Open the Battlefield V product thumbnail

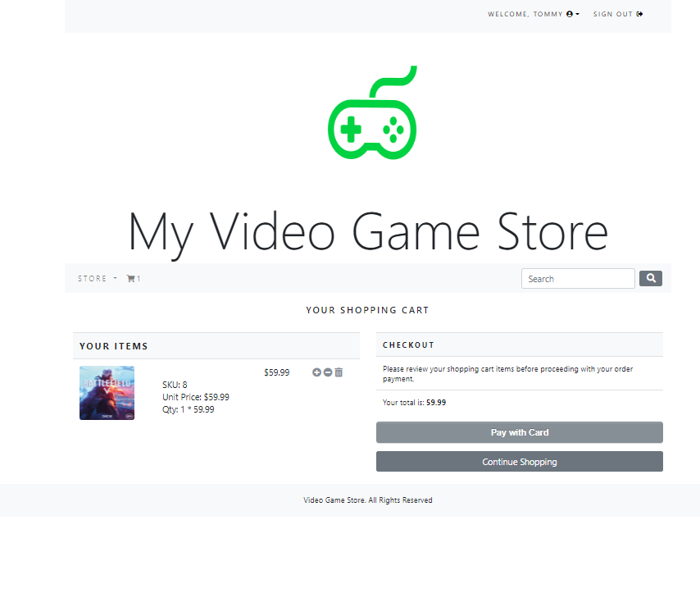coord(107,392)
